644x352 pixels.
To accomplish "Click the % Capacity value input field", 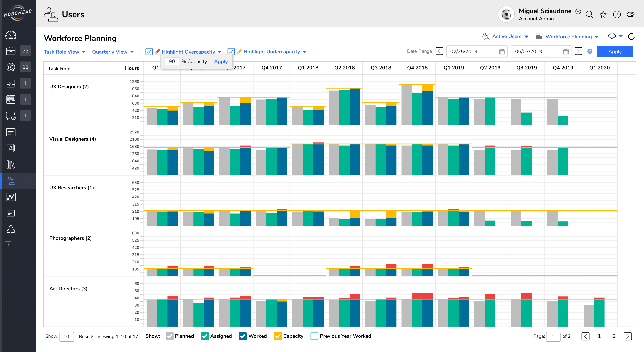I will point(172,61).
